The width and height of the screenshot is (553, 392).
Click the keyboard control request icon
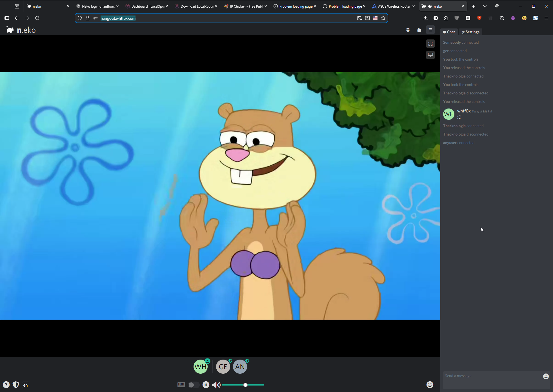[x=181, y=385]
